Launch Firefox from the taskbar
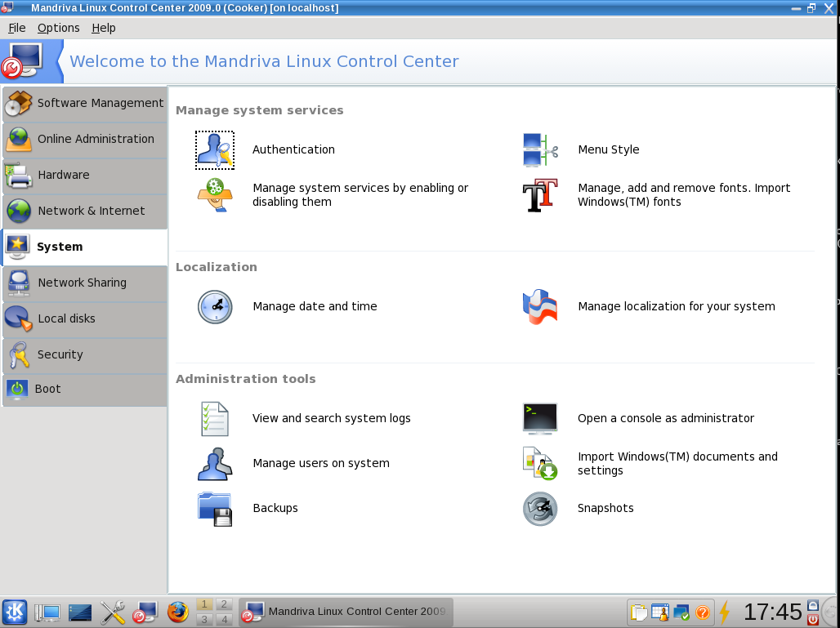The height and width of the screenshot is (628, 840). (x=177, y=612)
